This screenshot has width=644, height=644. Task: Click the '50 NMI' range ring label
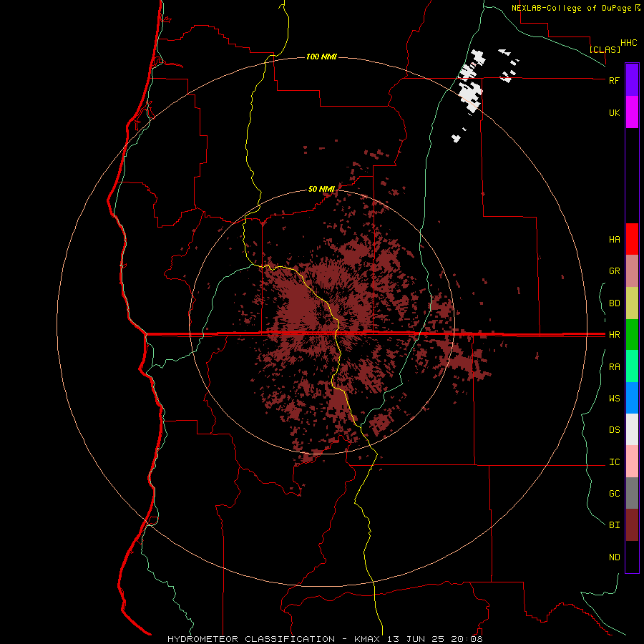321,189
